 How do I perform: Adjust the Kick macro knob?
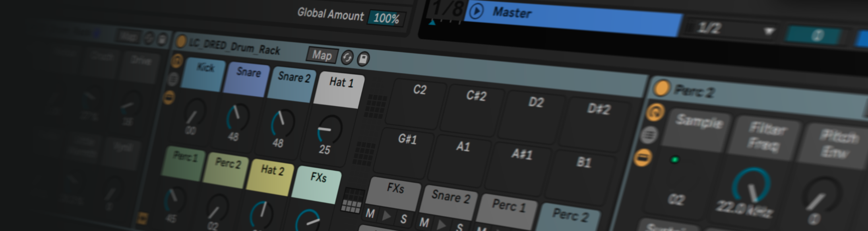point(195,112)
